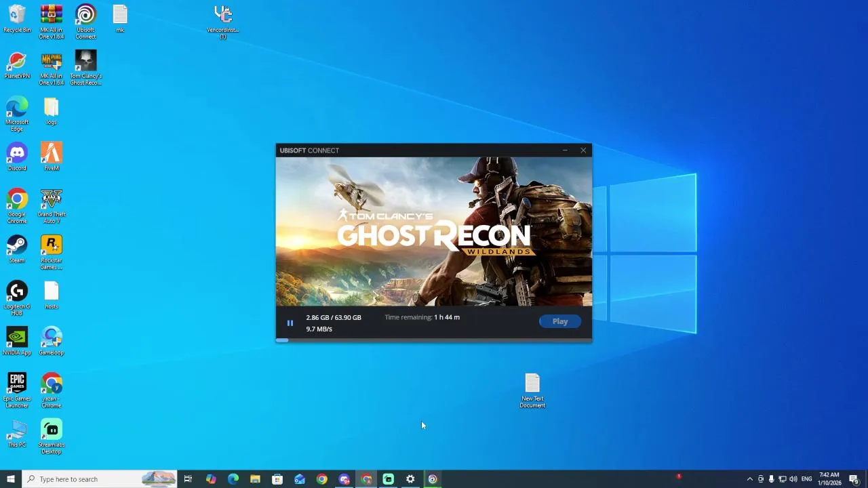This screenshot has width=868, height=488.
Task: Select the MK All in One shielded app icon
Action: 52,68
